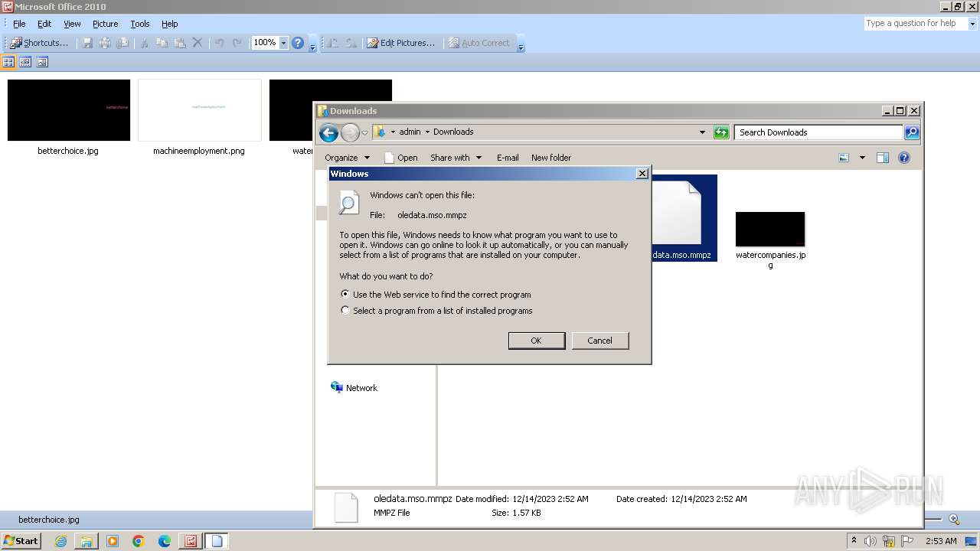Go back in Downloads window
This screenshot has width=980, height=551.
click(x=328, y=132)
